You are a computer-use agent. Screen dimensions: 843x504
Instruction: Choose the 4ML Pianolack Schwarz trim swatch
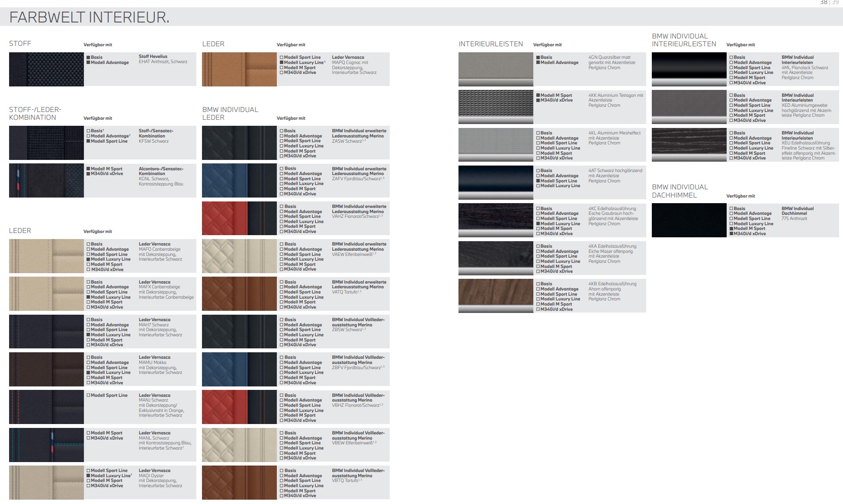[689, 69]
